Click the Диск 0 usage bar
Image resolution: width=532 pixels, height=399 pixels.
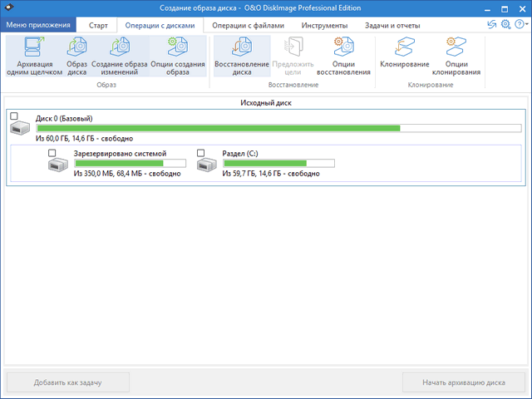[x=279, y=128]
